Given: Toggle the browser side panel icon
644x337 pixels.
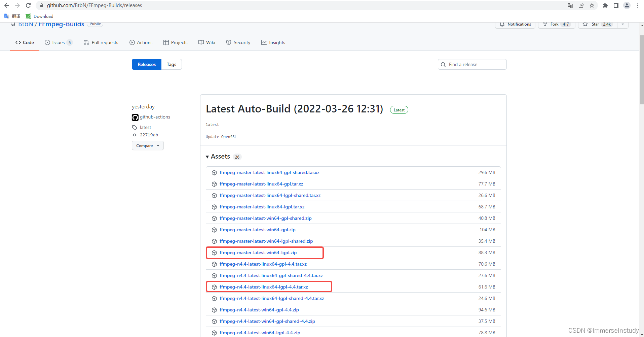Looking at the screenshot, I should tap(616, 5).
